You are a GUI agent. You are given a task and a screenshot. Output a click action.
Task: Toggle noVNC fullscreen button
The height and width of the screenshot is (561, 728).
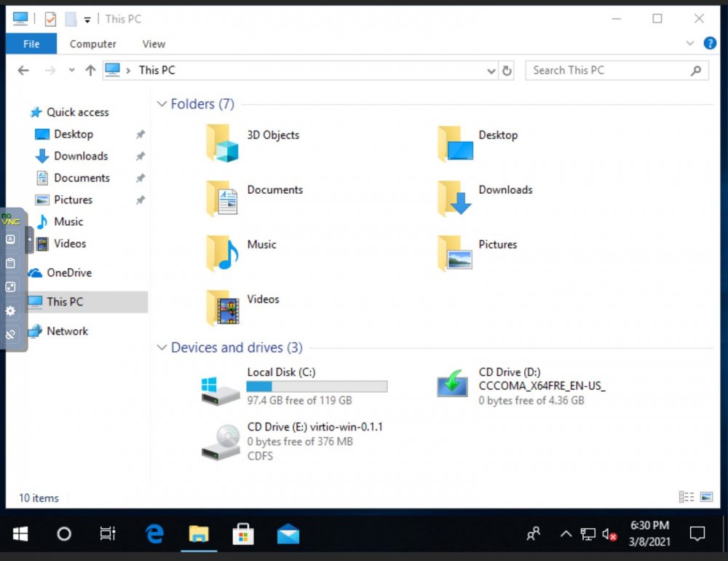(x=10, y=287)
